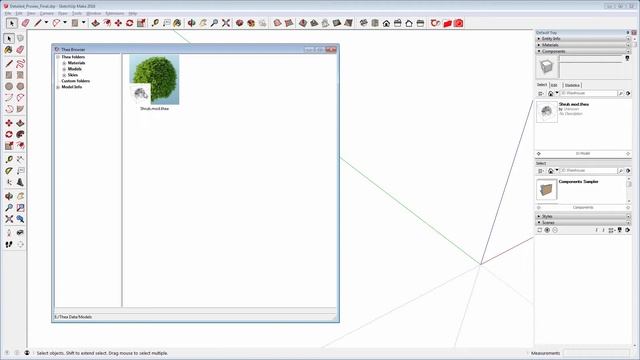Click the Shrub.mod.thea thumbnail in Thea Browser
The image size is (640, 360).
tap(154, 80)
